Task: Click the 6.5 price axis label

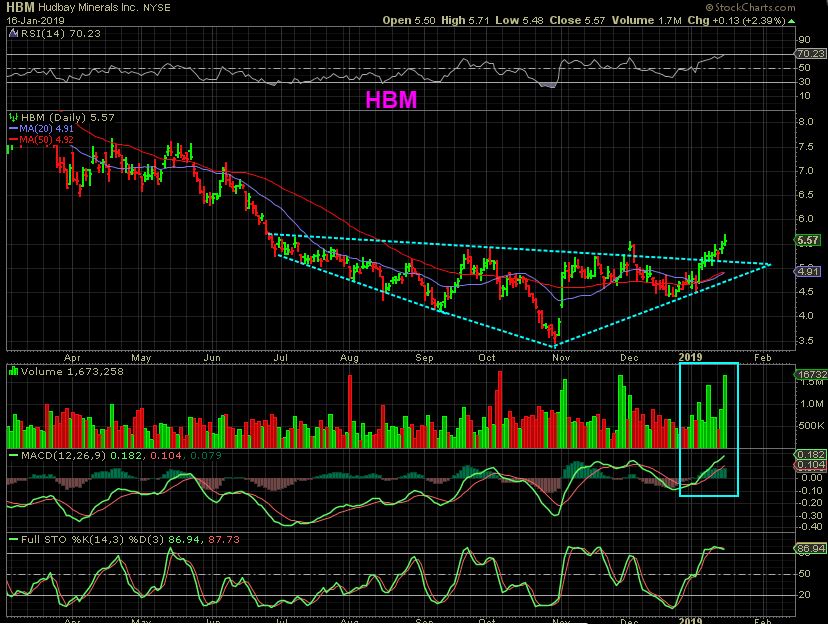Action: point(806,194)
